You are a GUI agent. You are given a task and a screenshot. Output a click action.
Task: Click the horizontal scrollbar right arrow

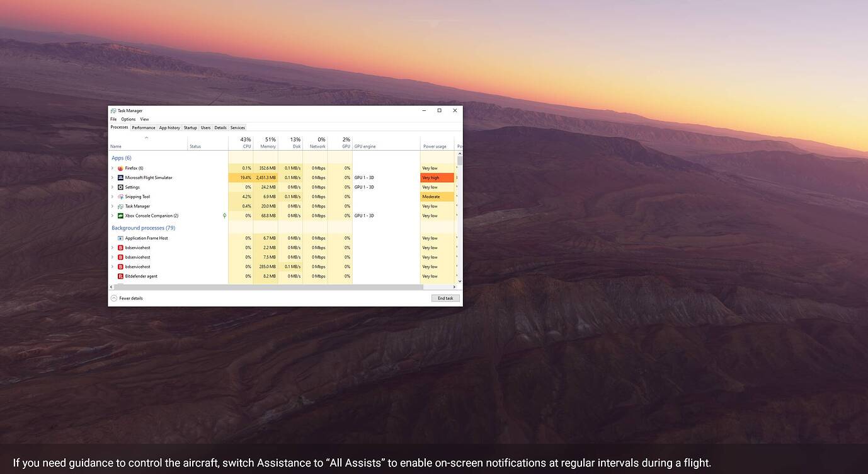click(x=454, y=286)
